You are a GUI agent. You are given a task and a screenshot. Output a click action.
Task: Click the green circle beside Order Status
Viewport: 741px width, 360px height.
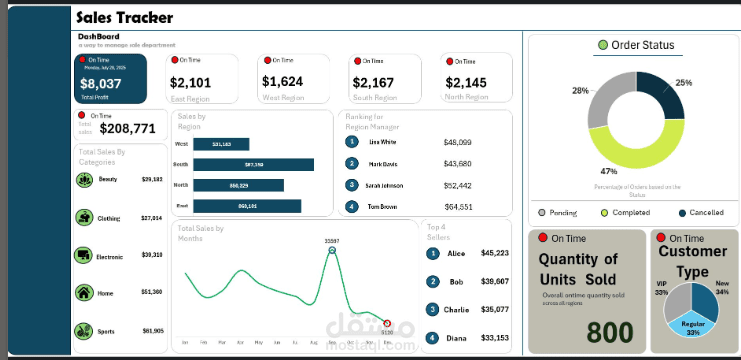coord(603,45)
